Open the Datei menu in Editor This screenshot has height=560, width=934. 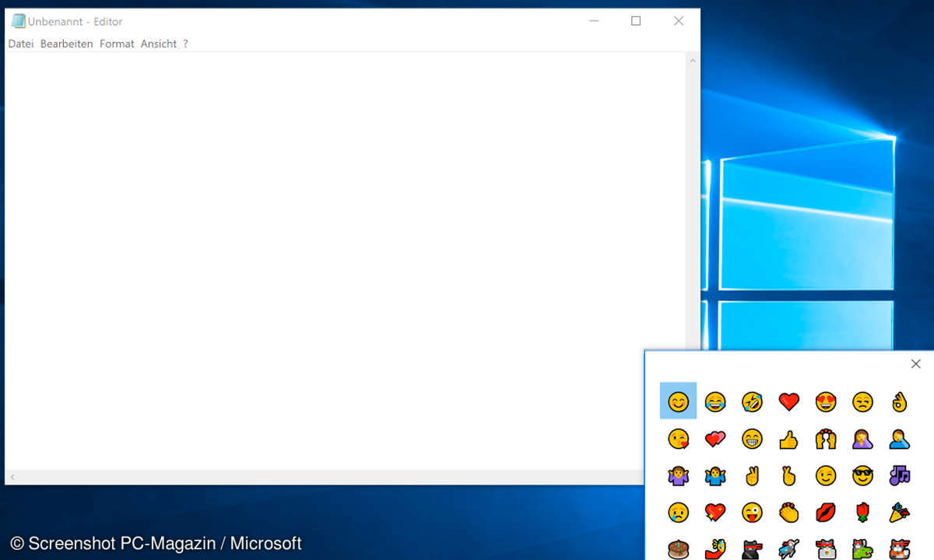[21, 44]
